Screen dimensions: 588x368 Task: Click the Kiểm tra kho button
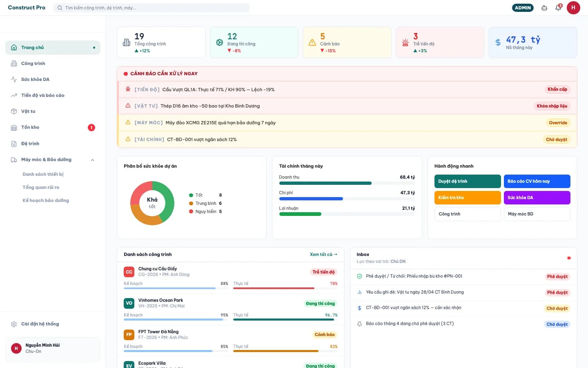click(468, 198)
